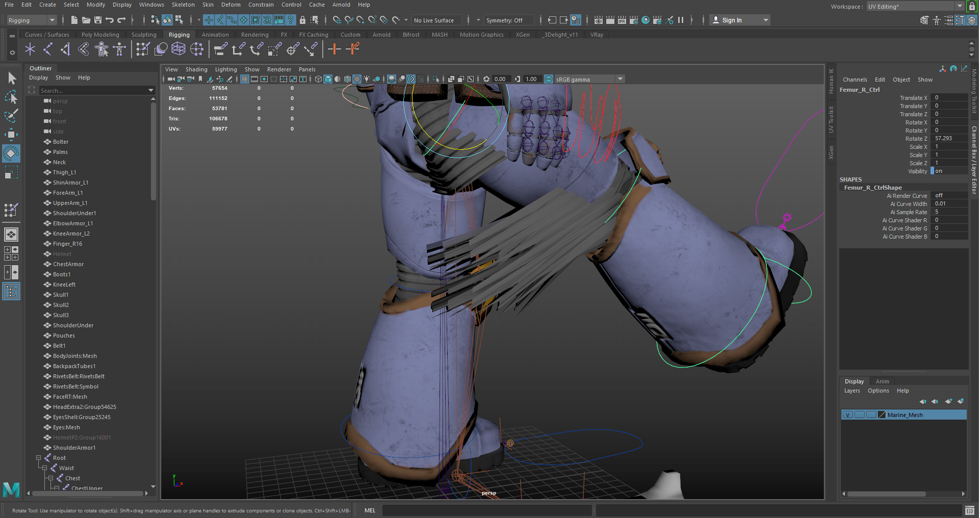Screen dimensions: 980x518
Task: Switch to the Animation shelf tab
Action: [215, 35]
